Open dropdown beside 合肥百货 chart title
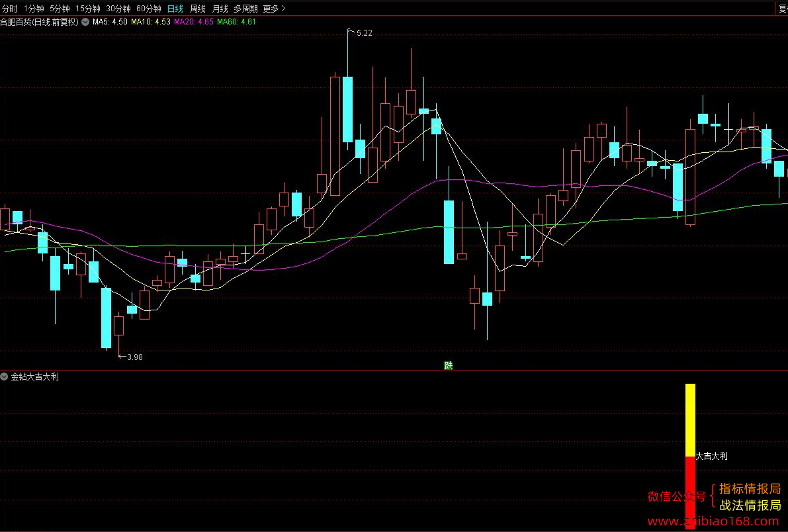 85,22
